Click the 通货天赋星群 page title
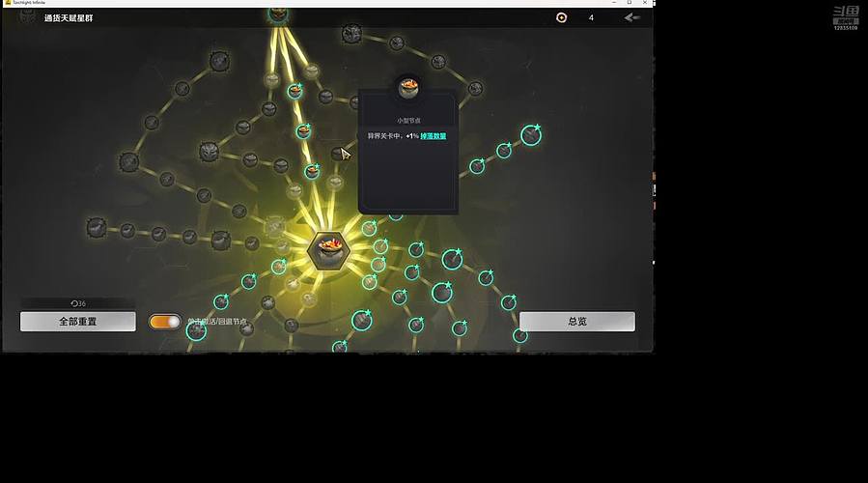Viewport: 868px width, 483px height. click(69, 17)
